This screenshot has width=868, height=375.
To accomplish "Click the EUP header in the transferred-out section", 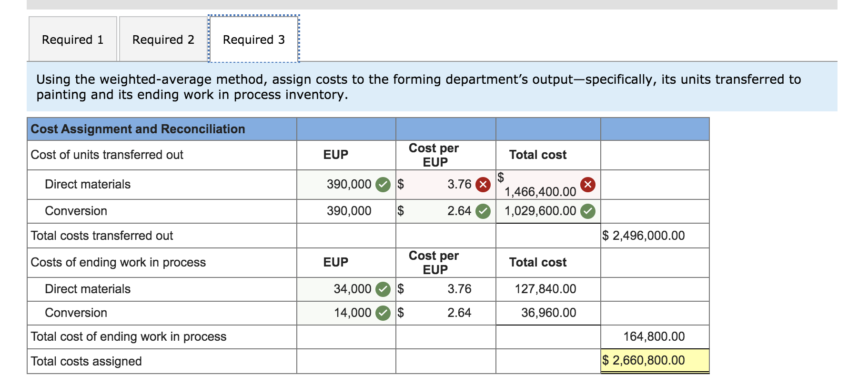I will [x=336, y=155].
